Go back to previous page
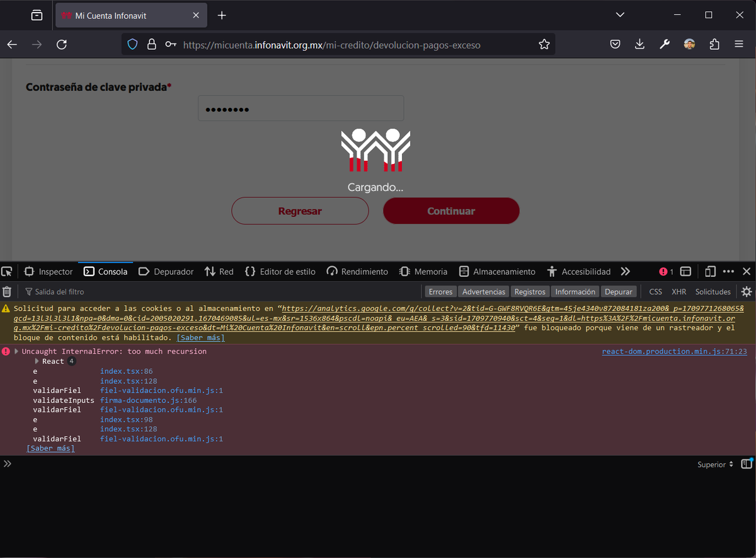 point(12,44)
